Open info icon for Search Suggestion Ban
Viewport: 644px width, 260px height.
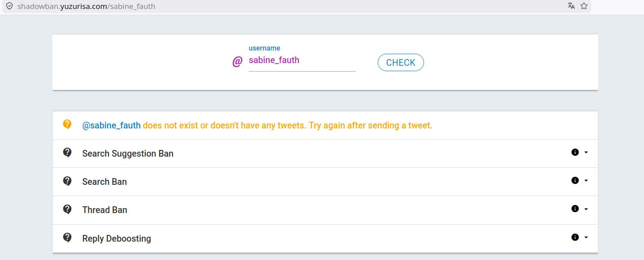point(575,152)
